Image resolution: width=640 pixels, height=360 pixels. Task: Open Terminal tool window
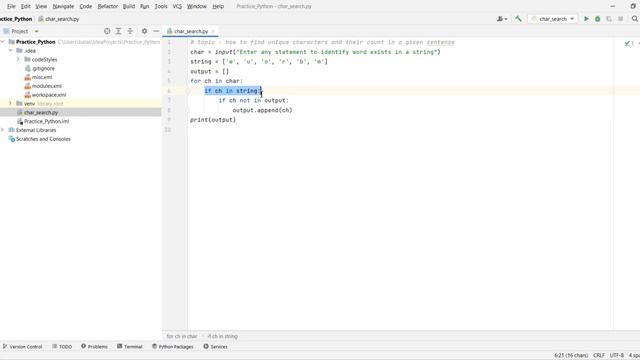(130, 347)
